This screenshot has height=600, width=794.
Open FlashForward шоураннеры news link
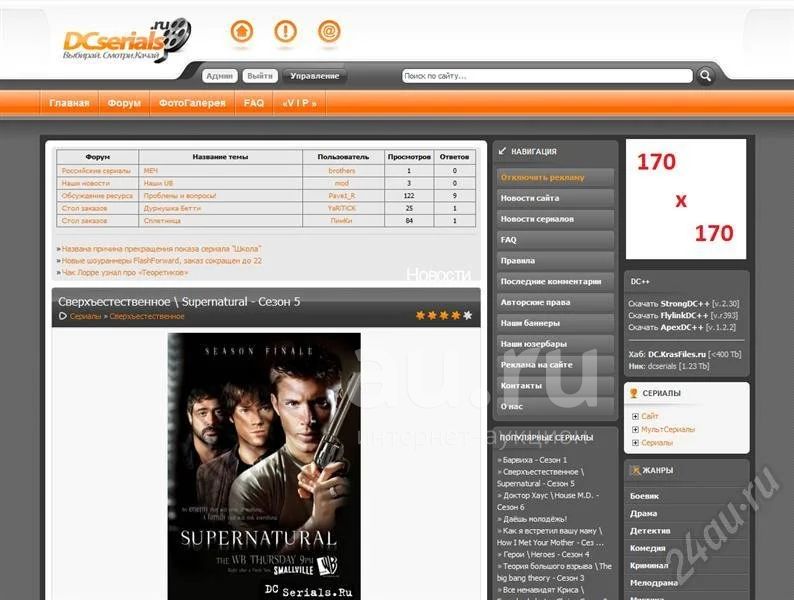point(162,261)
